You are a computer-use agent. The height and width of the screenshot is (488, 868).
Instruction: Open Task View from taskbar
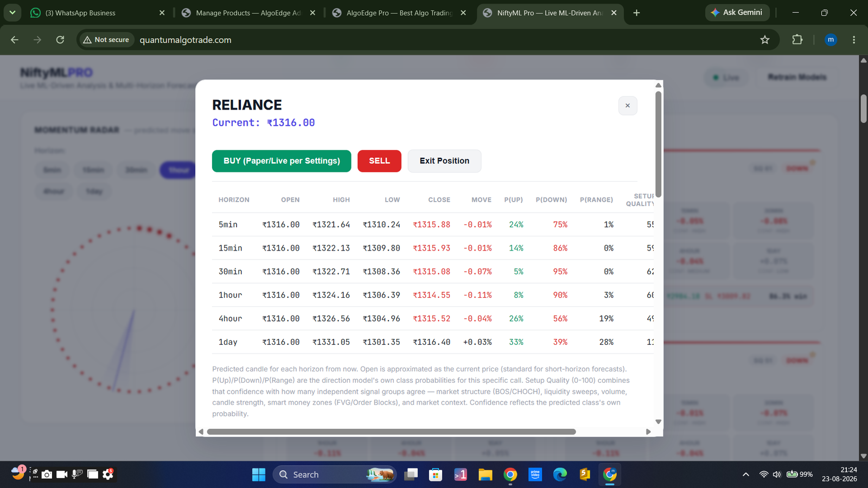(411, 474)
